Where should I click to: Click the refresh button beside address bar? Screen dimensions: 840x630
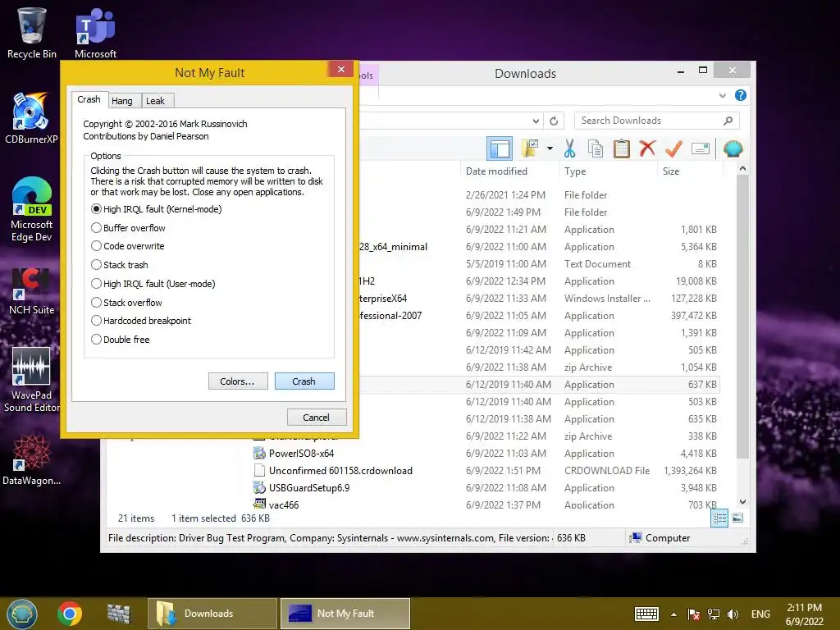pyautogui.click(x=554, y=121)
